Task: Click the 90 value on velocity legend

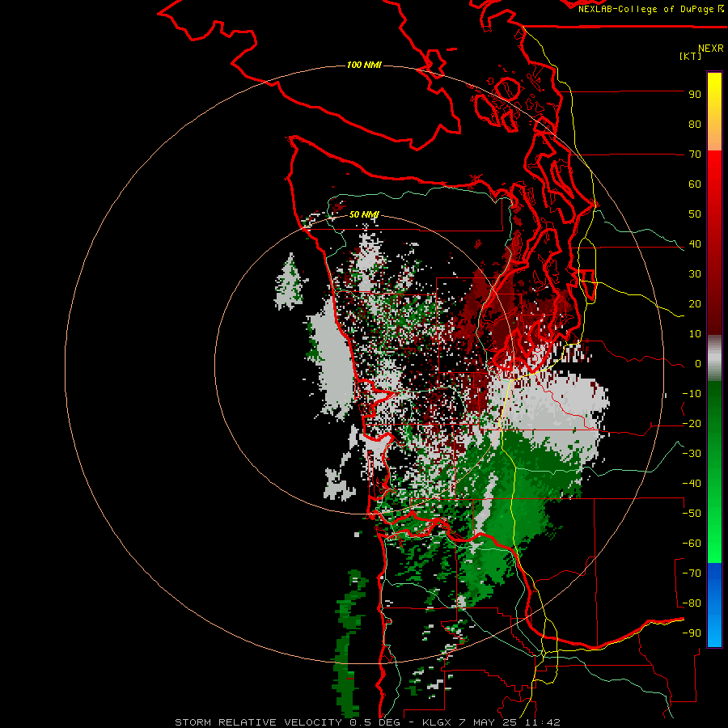Action: [695, 95]
